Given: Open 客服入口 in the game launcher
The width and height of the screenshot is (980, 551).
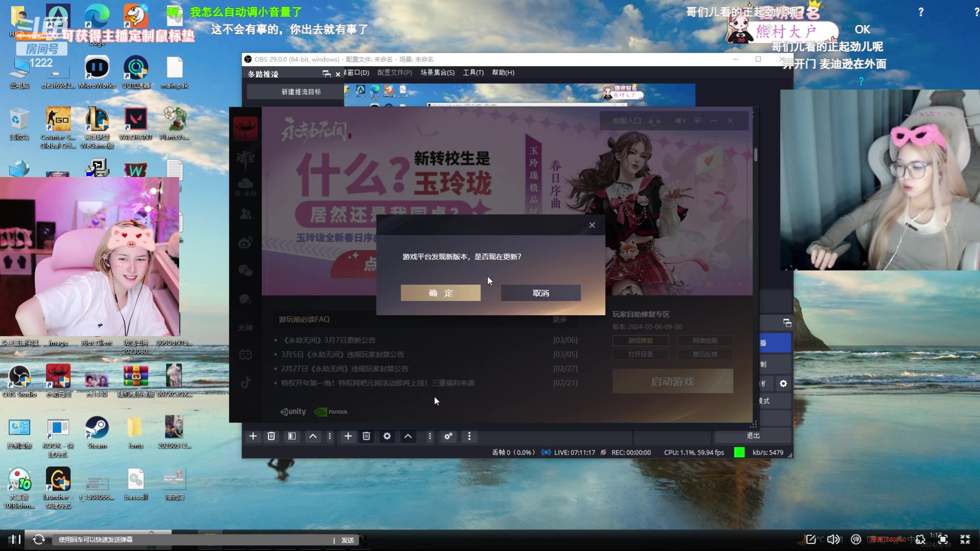Looking at the screenshot, I should point(626,121).
